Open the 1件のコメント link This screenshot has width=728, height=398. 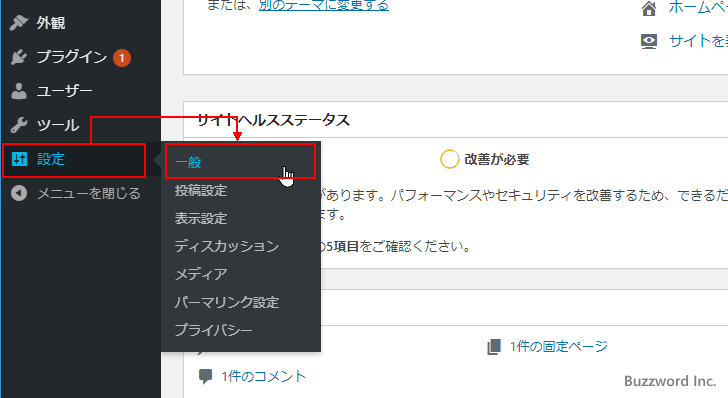click(264, 376)
